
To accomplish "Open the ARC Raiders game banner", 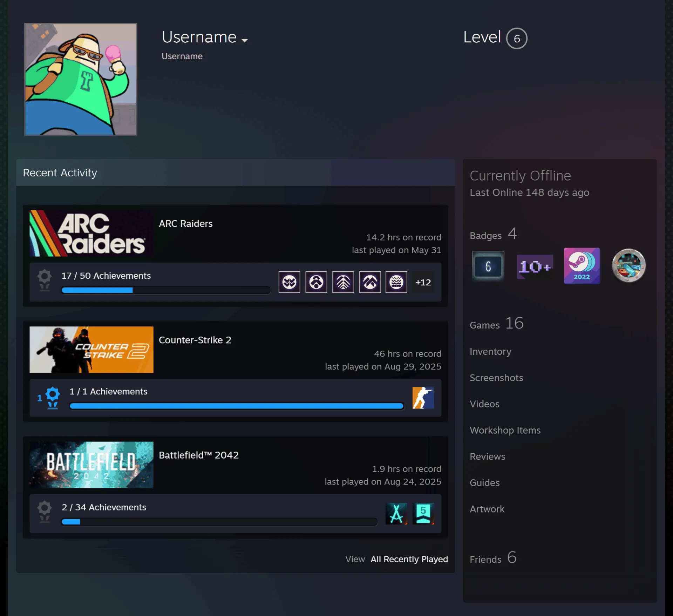I will tap(91, 233).
